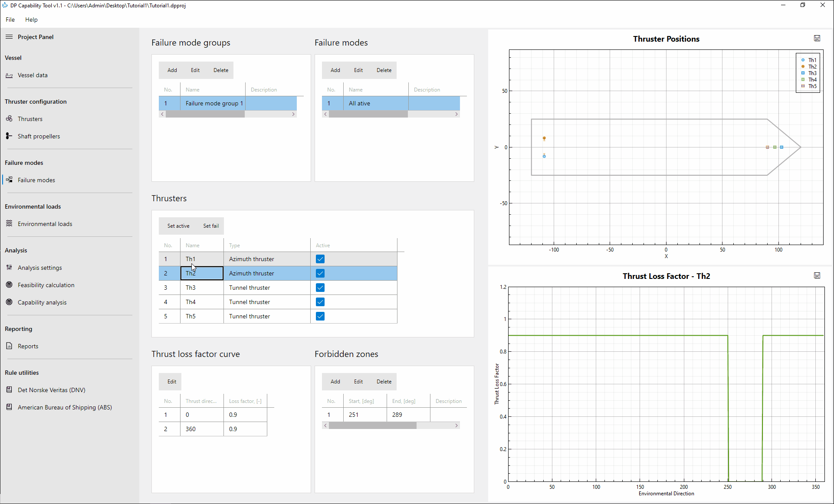Open Thrusters via its propeller icon
Image resolution: width=834 pixels, height=504 pixels.
tap(9, 119)
